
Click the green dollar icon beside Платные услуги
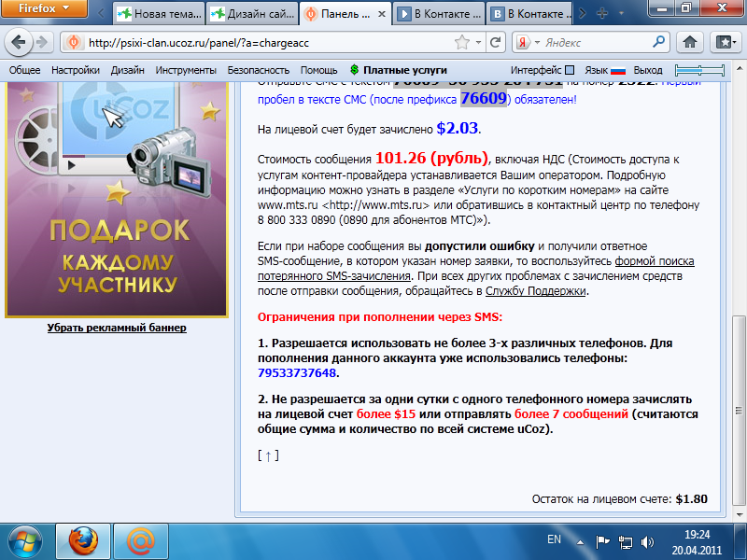[354, 70]
